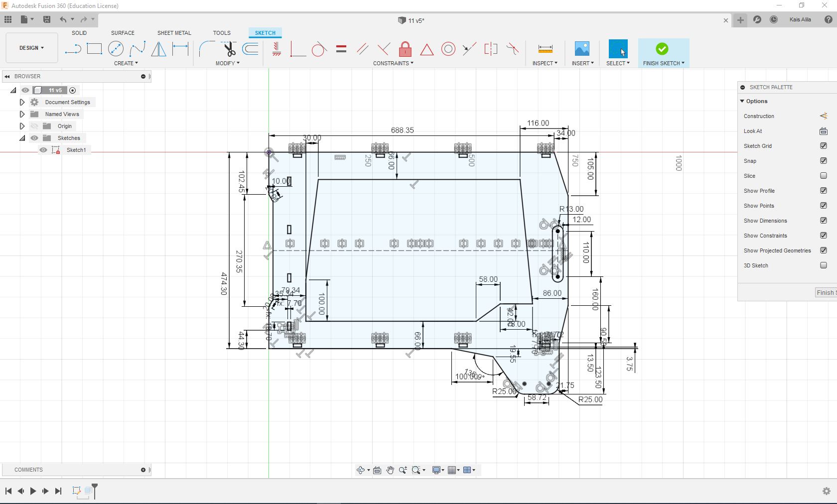Viewport: 837px width, 504px height.
Task: Apply the Fix/Unfix lock constraint
Action: 405,49
